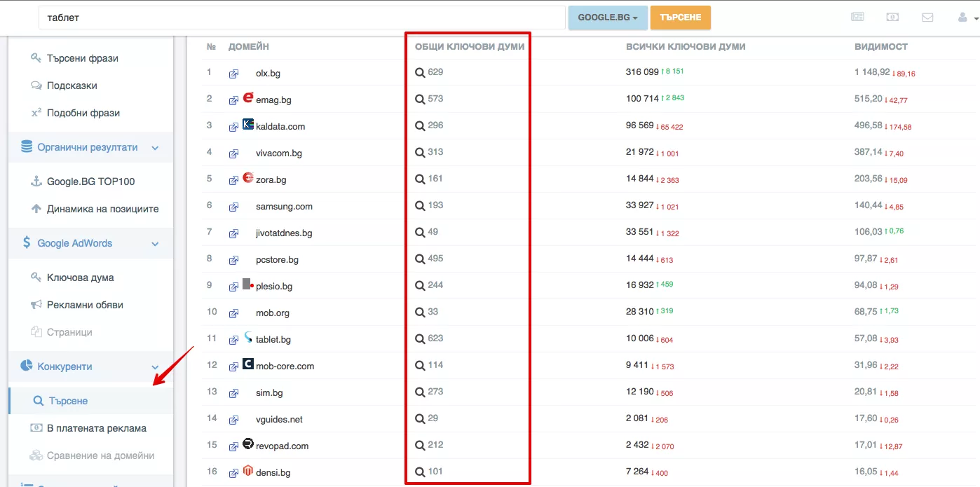The image size is (980, 487).
Task: Sort by ОБЩИ КЛЮЧОВИ ДУМИ column header
Action: pyautogui.click(x=470, y=47)
